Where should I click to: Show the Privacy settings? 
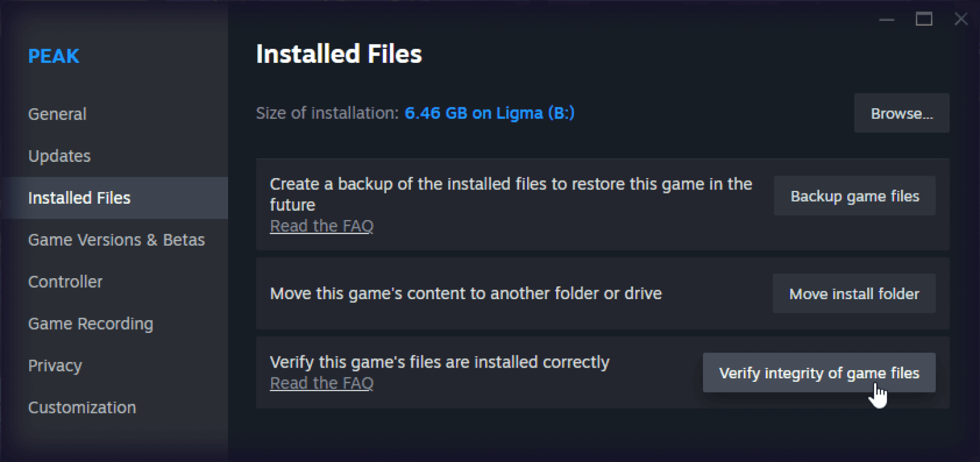click(55, 366)
